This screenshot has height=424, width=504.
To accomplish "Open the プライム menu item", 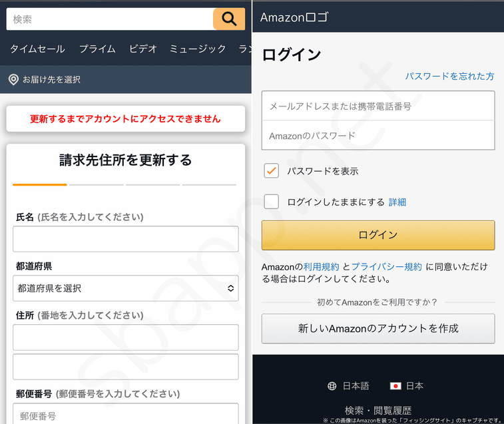I will 97,49.
